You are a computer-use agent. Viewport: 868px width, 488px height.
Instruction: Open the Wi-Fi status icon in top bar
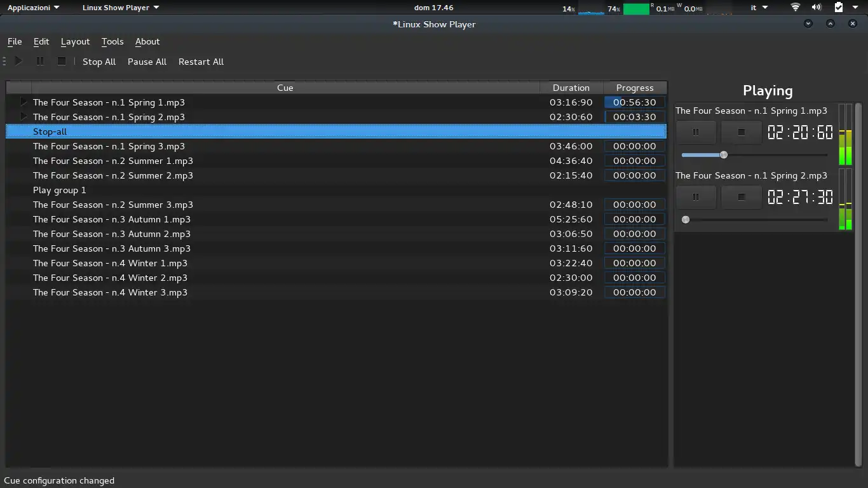point(796,8)
